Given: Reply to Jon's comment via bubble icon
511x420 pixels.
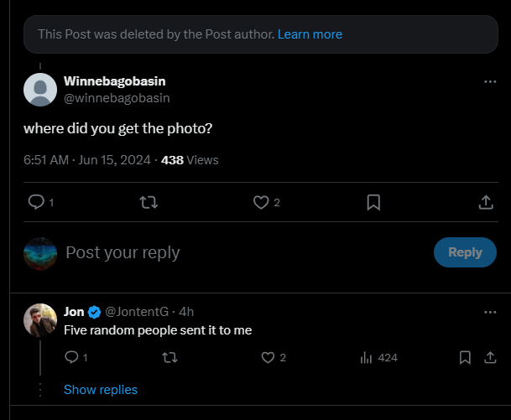Looking at the screenshot, I should [71, 357].
